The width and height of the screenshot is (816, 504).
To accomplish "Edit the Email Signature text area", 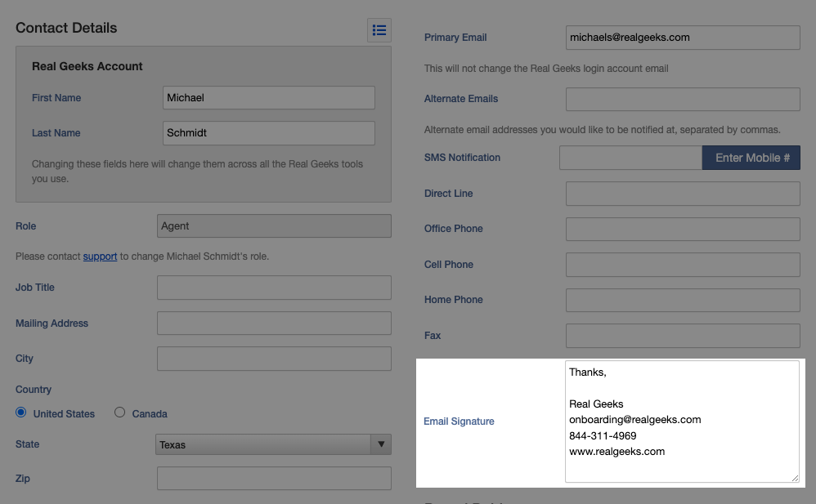I will click(682, 421).
